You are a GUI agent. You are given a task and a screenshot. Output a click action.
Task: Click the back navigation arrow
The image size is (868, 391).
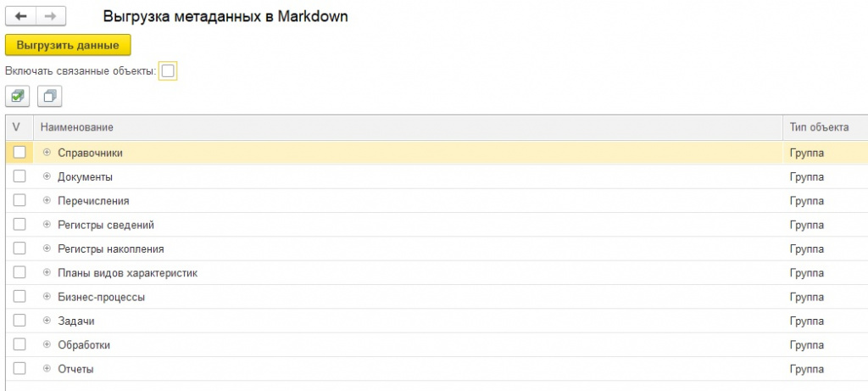click(21, 16)
